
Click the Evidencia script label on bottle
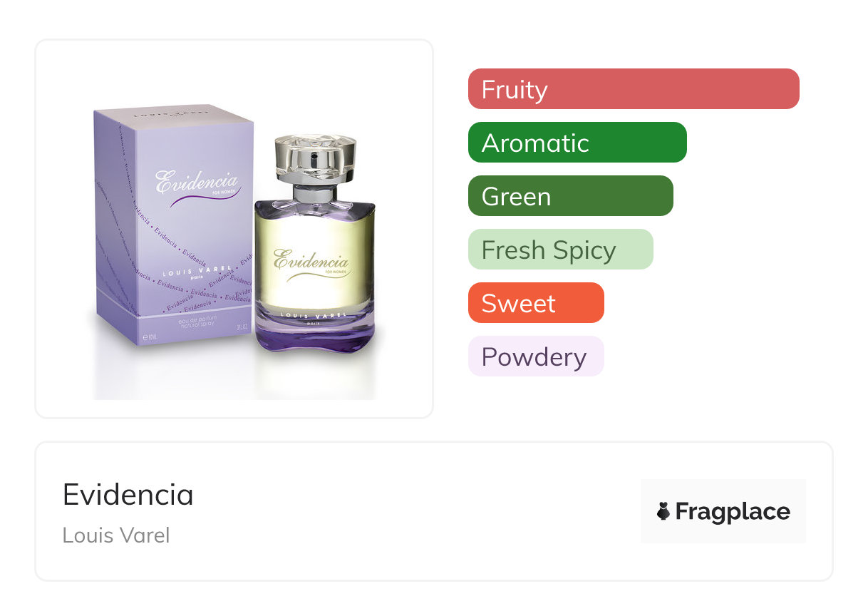311,263
